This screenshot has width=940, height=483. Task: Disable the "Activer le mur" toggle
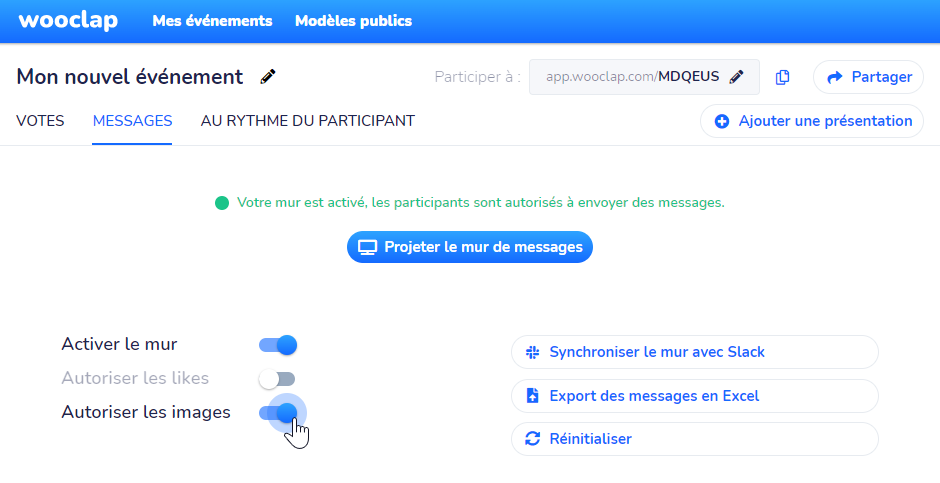278,345
